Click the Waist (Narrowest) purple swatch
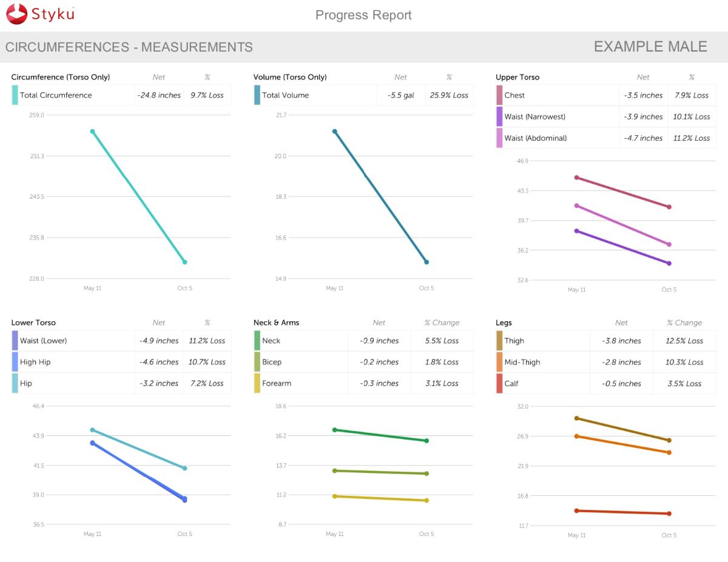 click(499, 116)
